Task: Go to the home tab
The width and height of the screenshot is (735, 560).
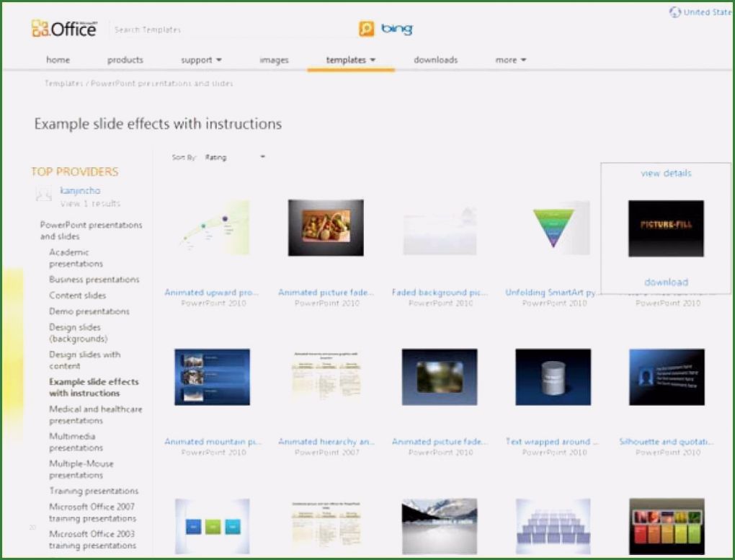Action: point(58,60)
